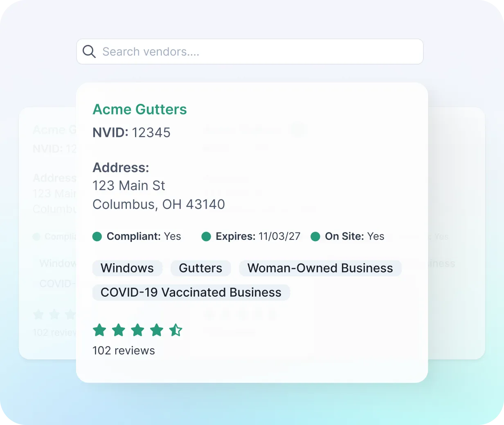The height and width of the screenshot is (425, 504).
Task: Select the Windows tag
Action: [x=127, y=268]
